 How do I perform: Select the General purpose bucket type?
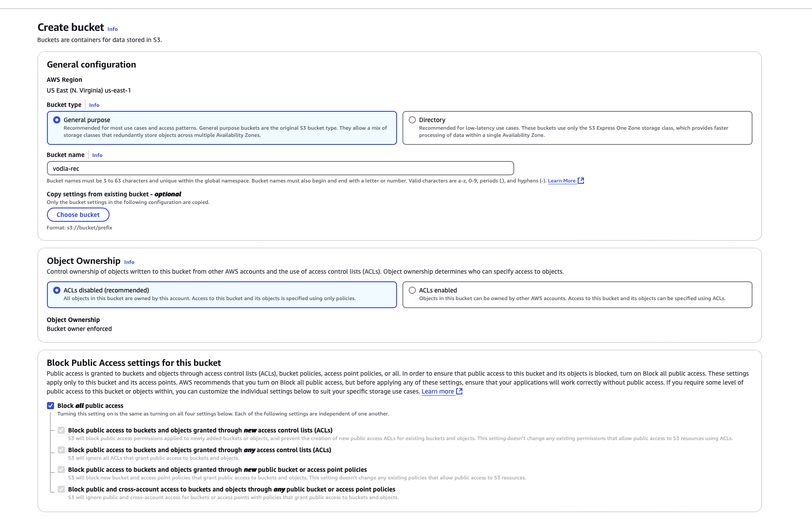[x=57, y=120]
